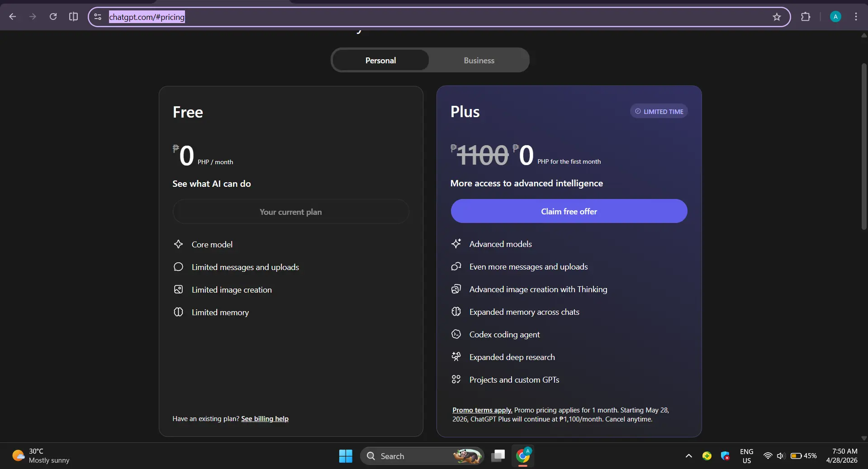Screen dimensions: 868x469
Task: Open the Windows Start menu
Action: 346,456
